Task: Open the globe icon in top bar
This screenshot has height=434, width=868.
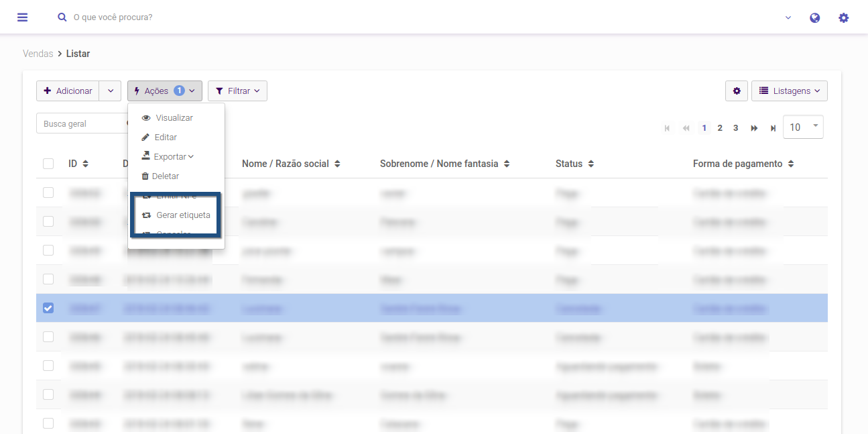Action: pos(815,18)
